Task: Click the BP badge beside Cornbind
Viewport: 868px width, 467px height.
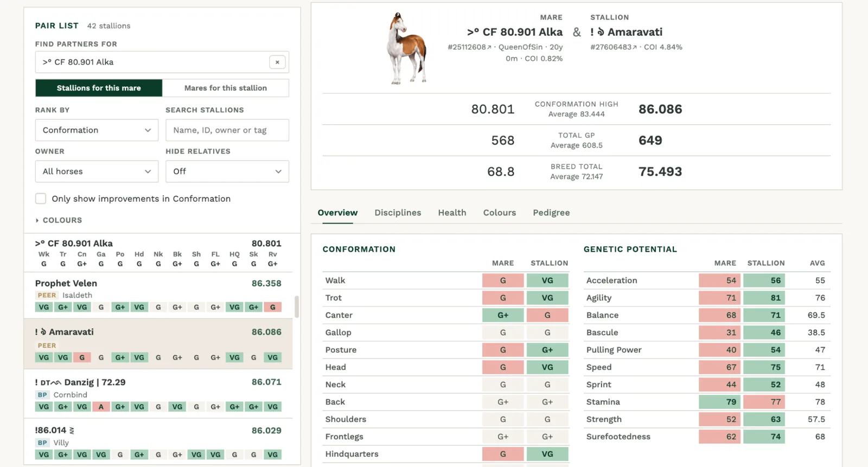Action: pyautogui.click(x=42, y=395)
